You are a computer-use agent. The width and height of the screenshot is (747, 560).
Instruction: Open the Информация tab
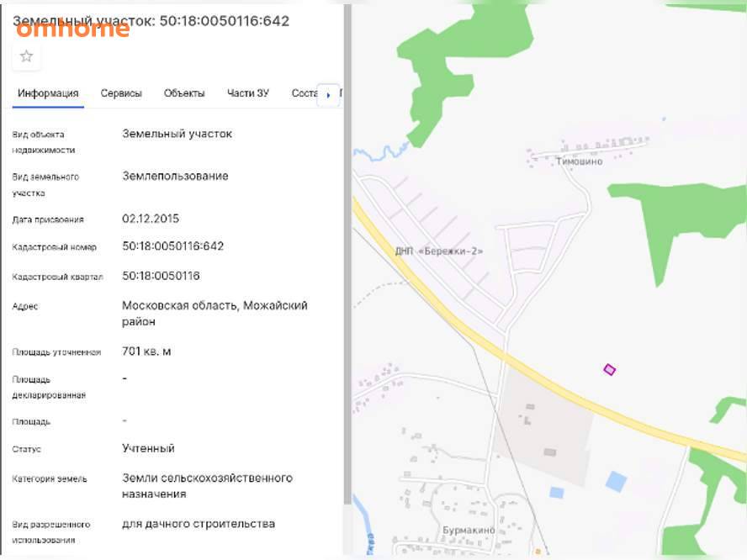click(x=48, y=93)
